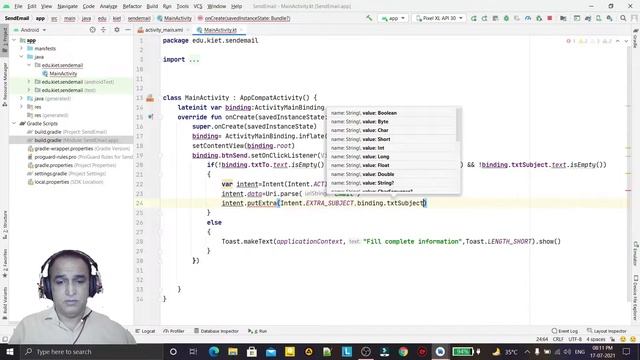Choose 'value: String?' overload in popup
The image size is (640, 360).
click(392, 183)
